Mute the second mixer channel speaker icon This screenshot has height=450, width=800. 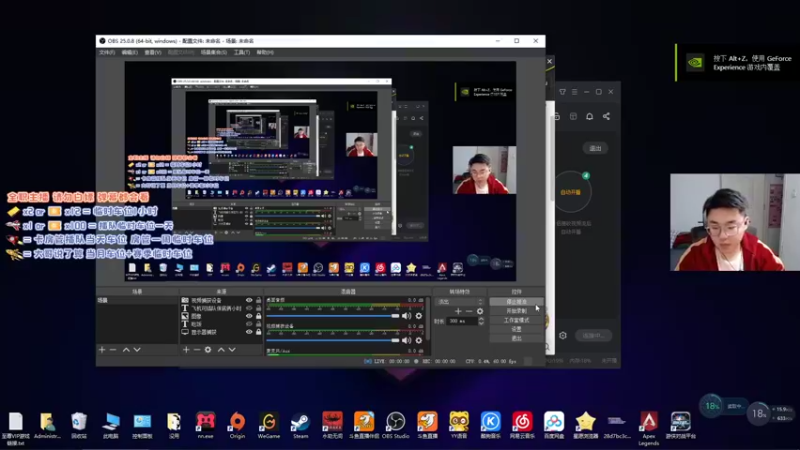(407, 340)
